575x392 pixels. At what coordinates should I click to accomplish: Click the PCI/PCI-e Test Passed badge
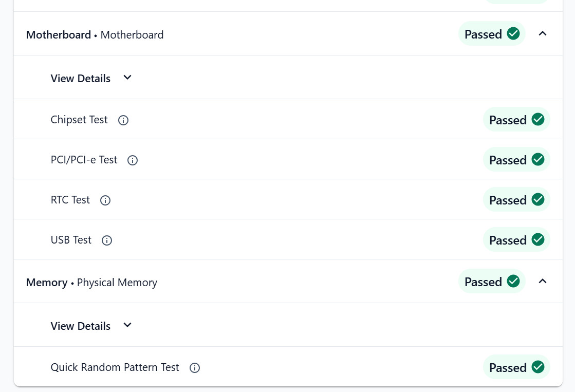[516, 159]
